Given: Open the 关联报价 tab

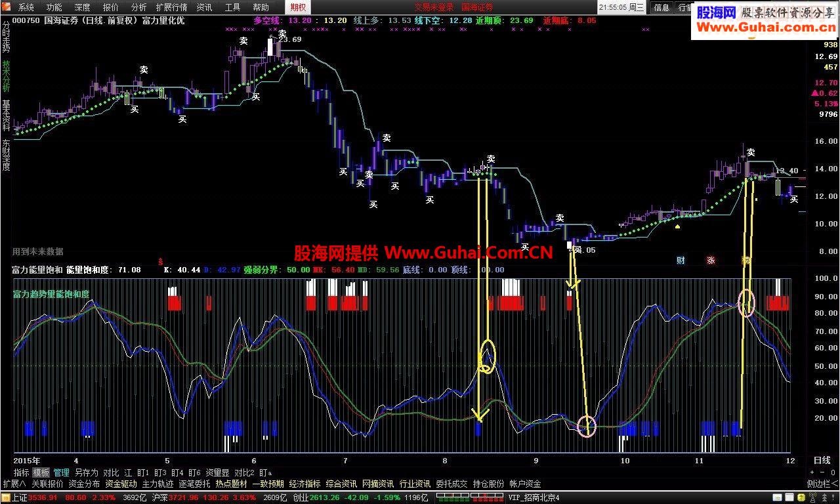Looking at the screenshot, I should pos(47,484).
